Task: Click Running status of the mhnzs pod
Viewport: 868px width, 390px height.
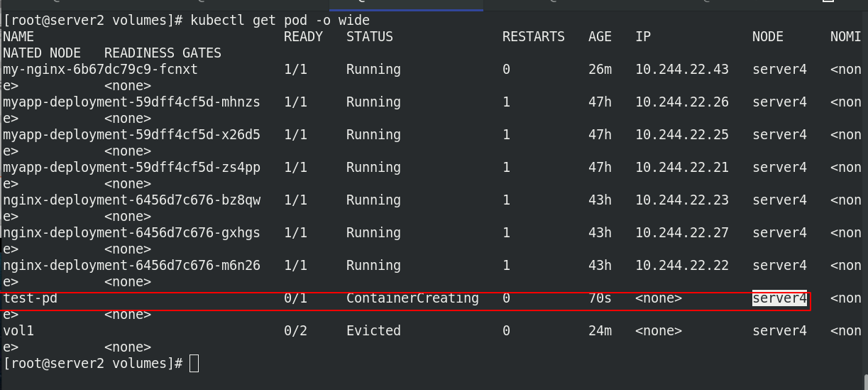Action: pyautogui.click(x=373, y=102)
